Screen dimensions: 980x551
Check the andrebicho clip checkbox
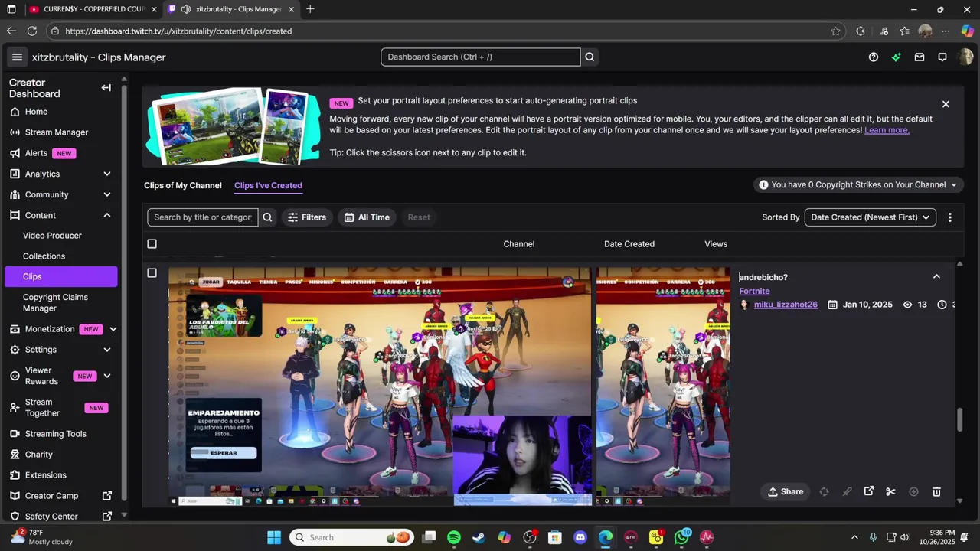coord(152,273)
